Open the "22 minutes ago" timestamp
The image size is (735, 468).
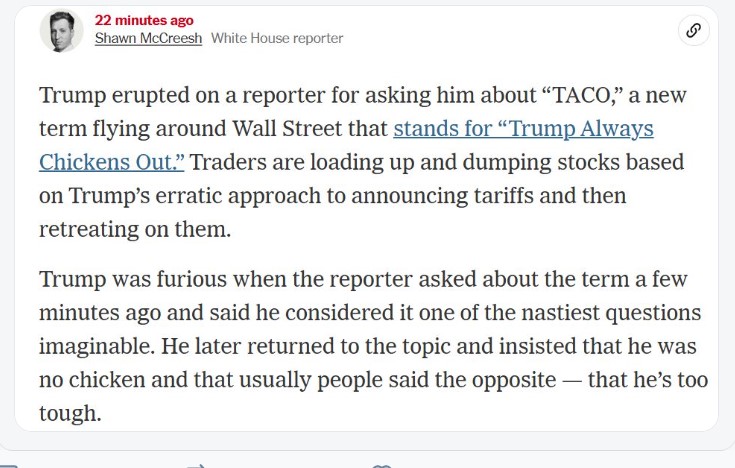144,20
